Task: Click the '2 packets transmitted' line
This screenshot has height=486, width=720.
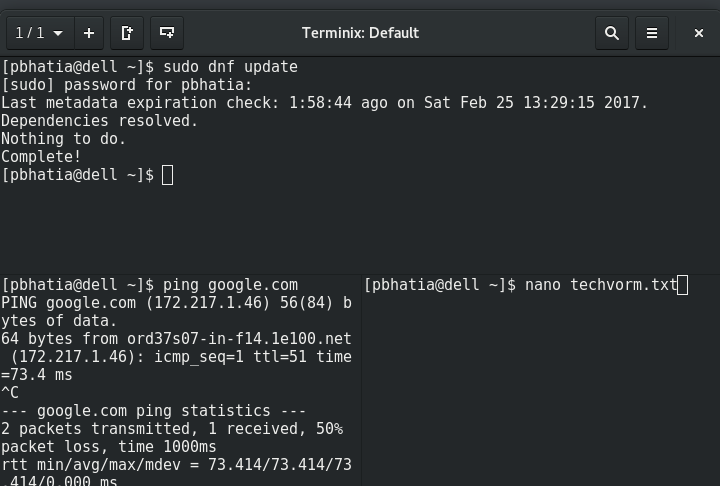Action: (x=172, y=429)
